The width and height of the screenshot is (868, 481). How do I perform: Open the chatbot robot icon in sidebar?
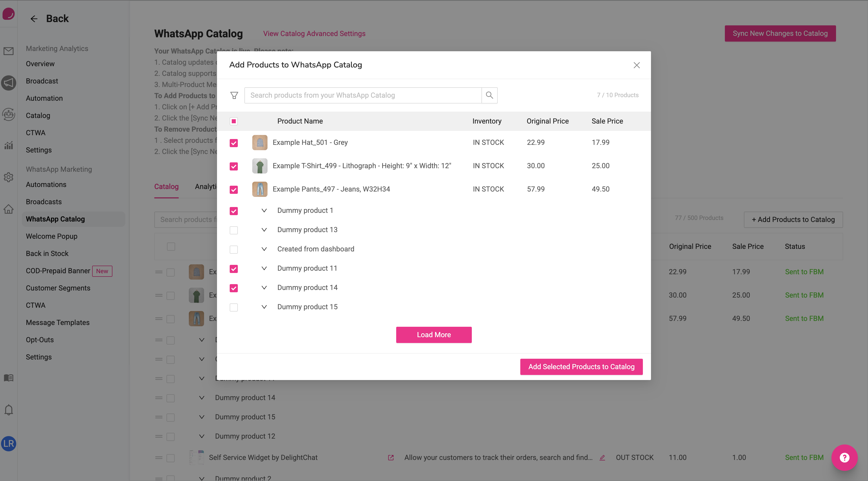pos(8,114)
